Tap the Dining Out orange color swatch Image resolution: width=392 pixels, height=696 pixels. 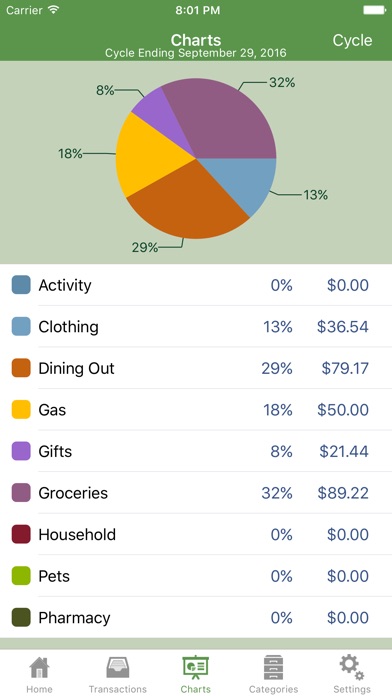21,368
